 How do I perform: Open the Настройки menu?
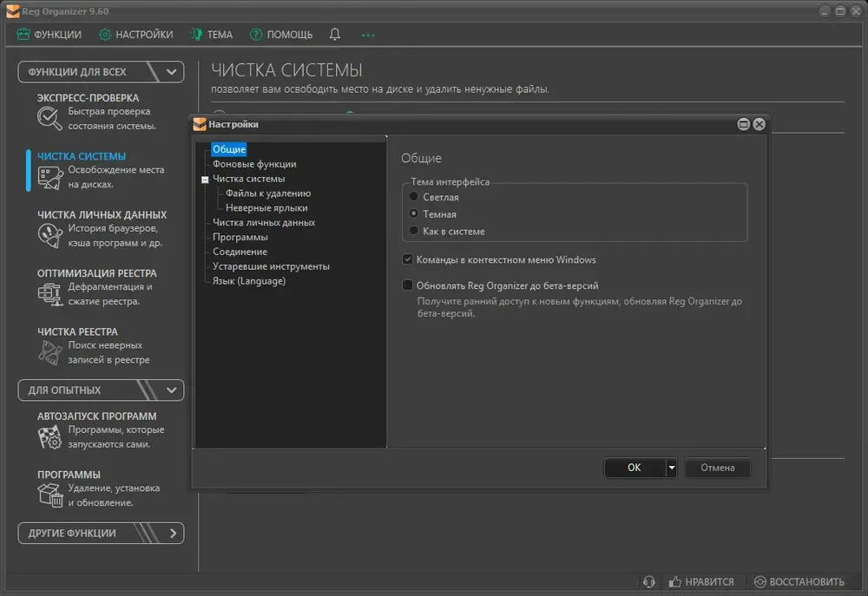click(x=135, y=35)
